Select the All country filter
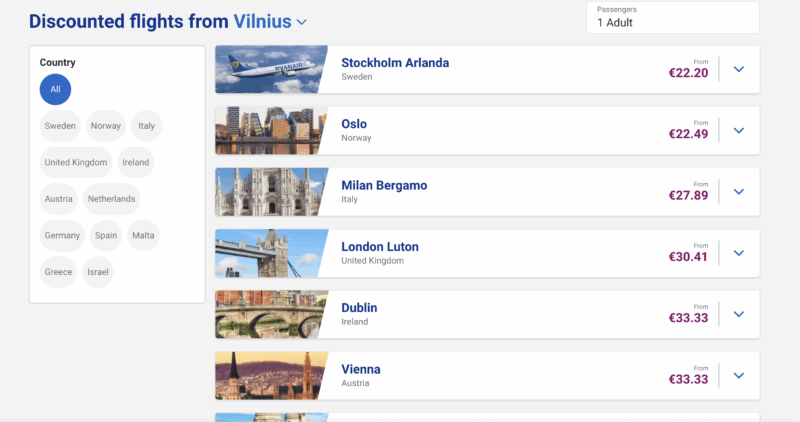The width and height of the screenshot is (800, 422). [55, 89]
